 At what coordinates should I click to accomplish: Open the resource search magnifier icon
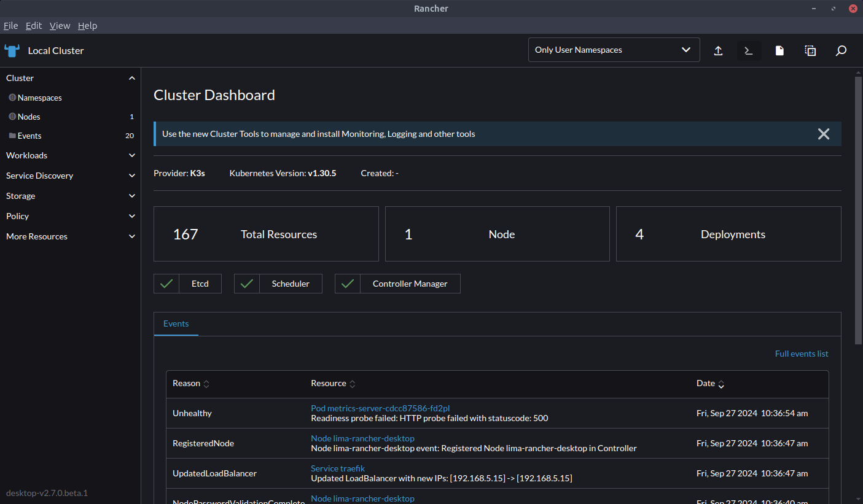841,50
